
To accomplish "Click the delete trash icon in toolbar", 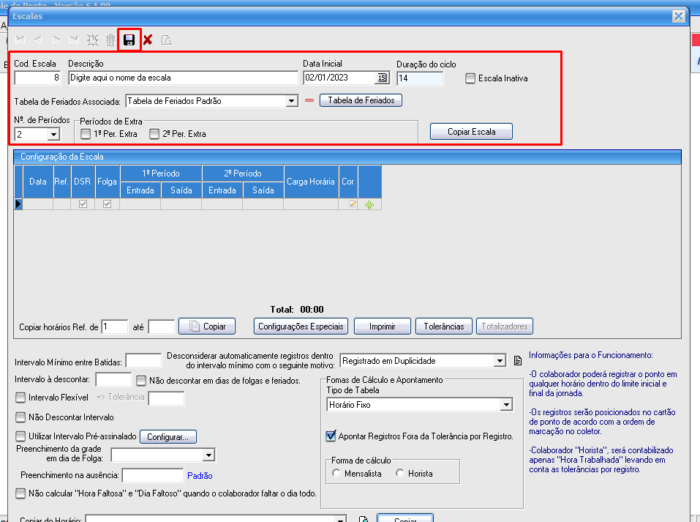I will point(111,40).
